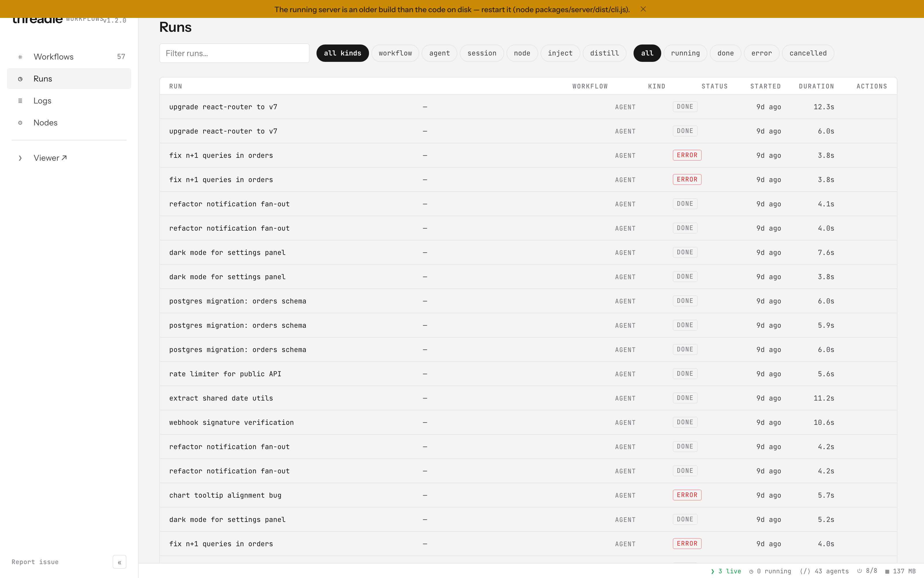
Task: Click the STARTED column header
Action: click(x=765, y=86)
